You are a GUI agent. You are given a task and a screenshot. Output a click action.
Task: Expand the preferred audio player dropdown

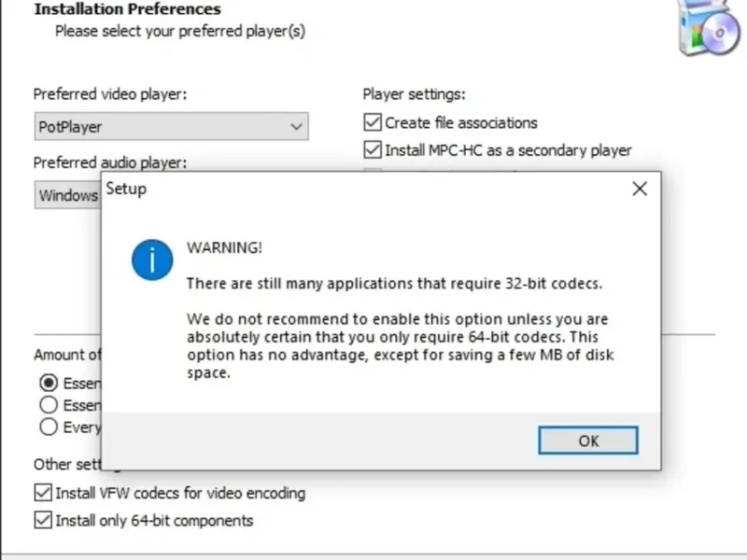click(67, 195)
